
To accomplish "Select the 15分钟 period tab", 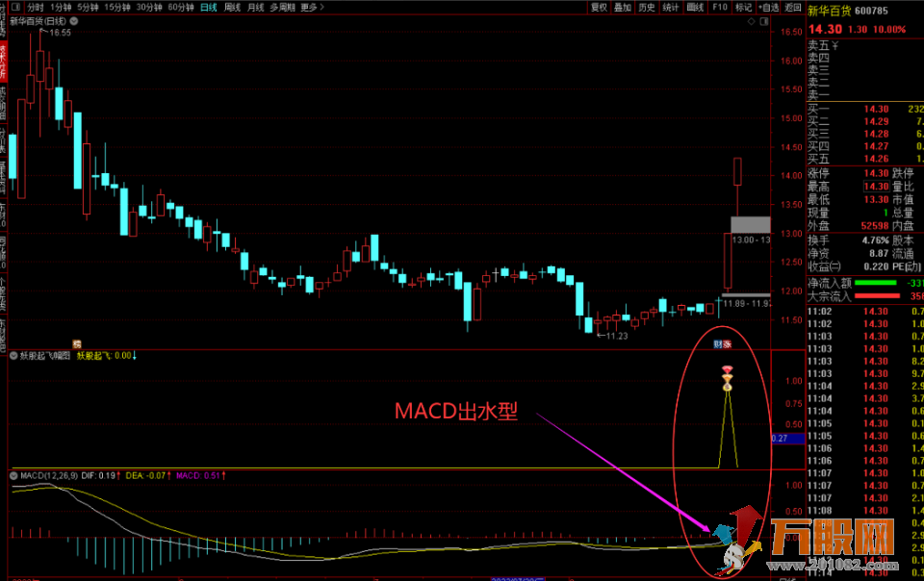I will pyautogui.click(x=117, y=7).
